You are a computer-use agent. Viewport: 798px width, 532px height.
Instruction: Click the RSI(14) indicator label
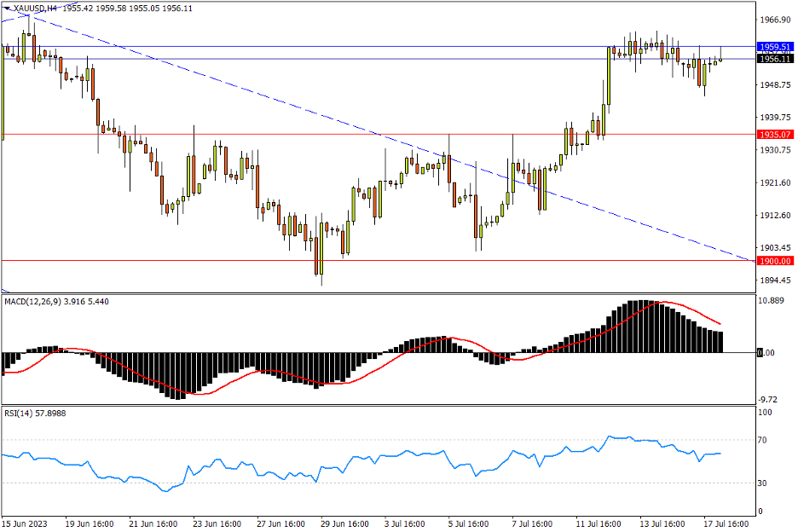pos(20,413)
